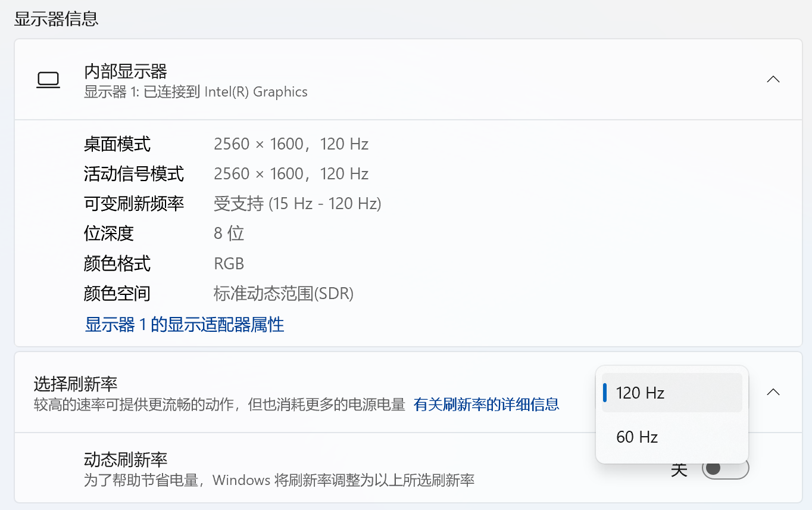
Task: Click the internal display monitor icon
Action: (x=48, y=79)
